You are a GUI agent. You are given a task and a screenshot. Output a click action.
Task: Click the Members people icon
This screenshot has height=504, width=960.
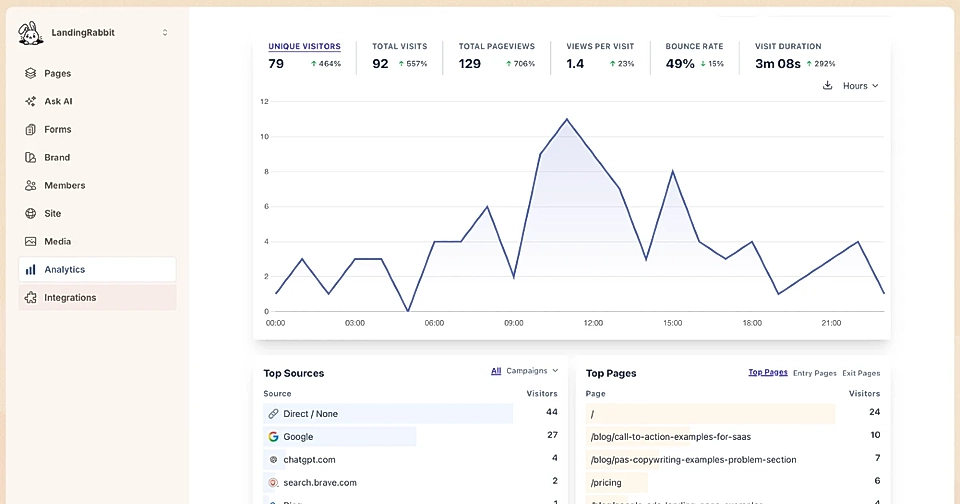coord(31,186)
